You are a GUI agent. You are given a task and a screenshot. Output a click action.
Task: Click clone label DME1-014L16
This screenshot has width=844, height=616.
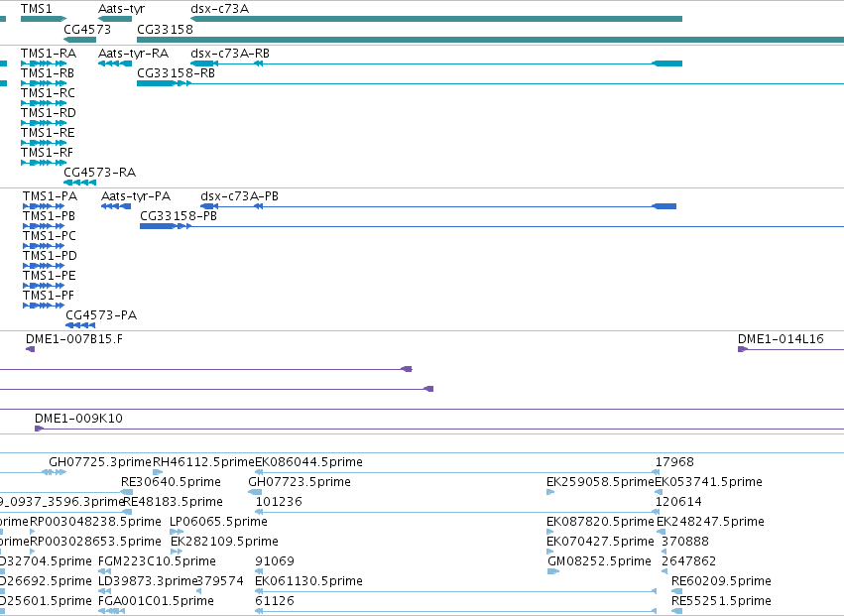coord(781,339)
